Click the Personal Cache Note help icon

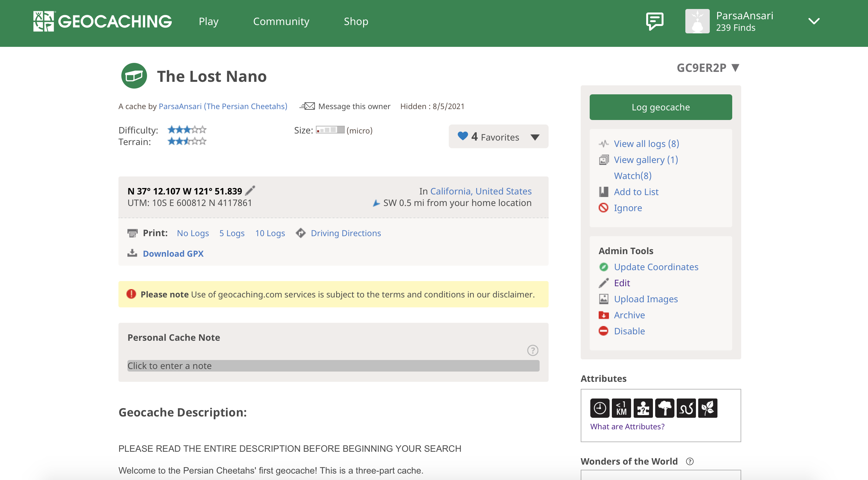pyautogui.click(x=533, y=350)
